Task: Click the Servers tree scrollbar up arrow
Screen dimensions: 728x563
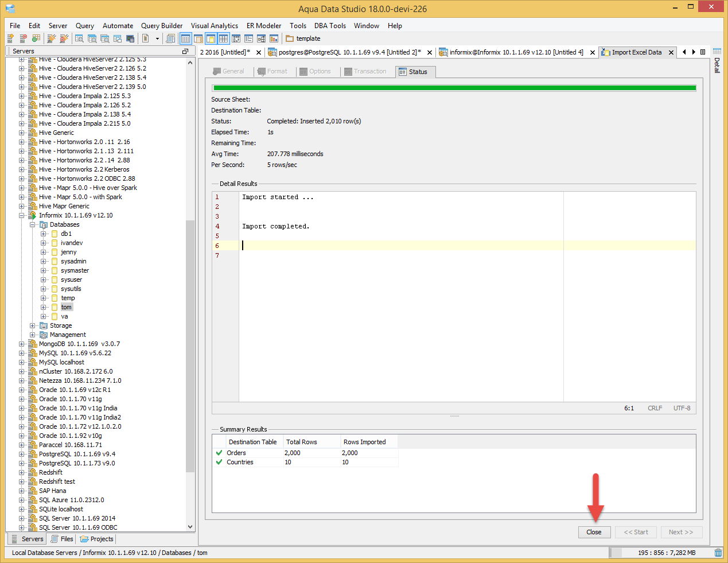Action: coord(190,62)
